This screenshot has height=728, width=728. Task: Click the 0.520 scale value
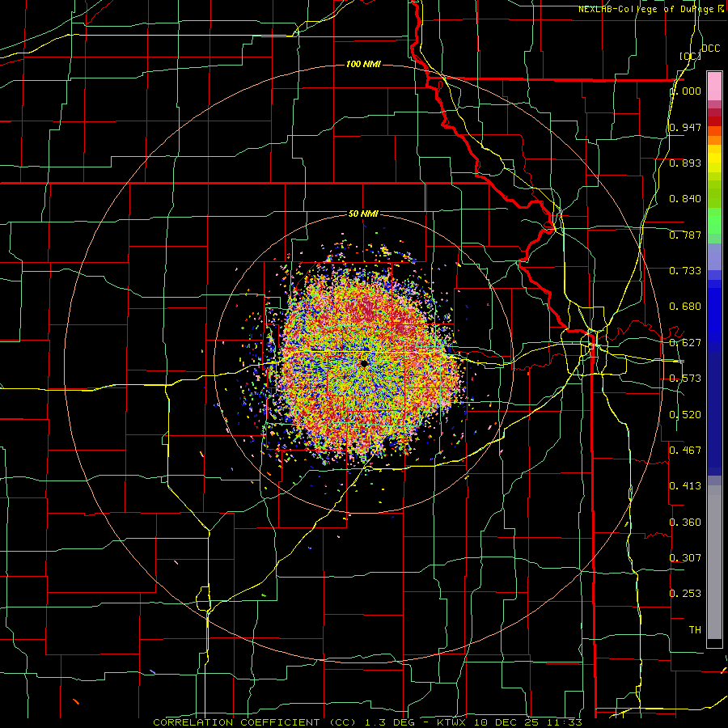coord(685,415)
